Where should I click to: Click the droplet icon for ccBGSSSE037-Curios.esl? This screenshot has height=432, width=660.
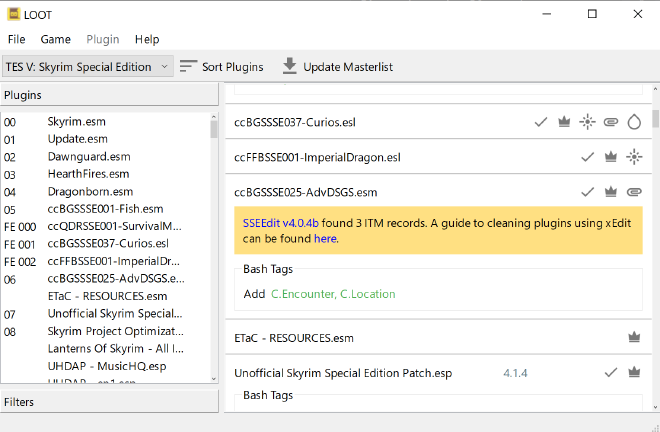pos(633,122)
